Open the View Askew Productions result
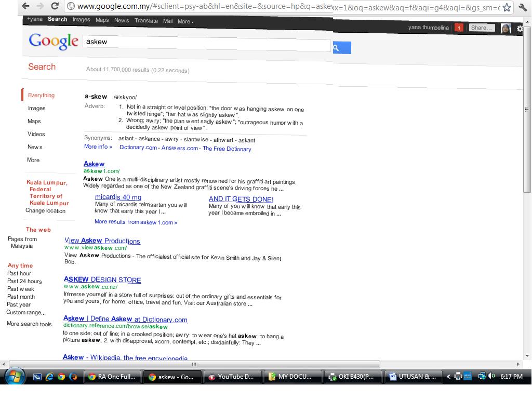 pos(102,241)
